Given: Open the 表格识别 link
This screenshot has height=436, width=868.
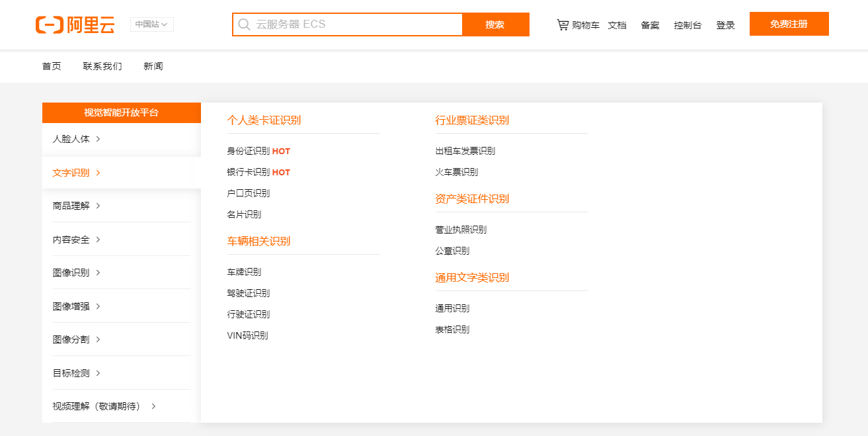Looking at the screenshot, I should (452, 329).
